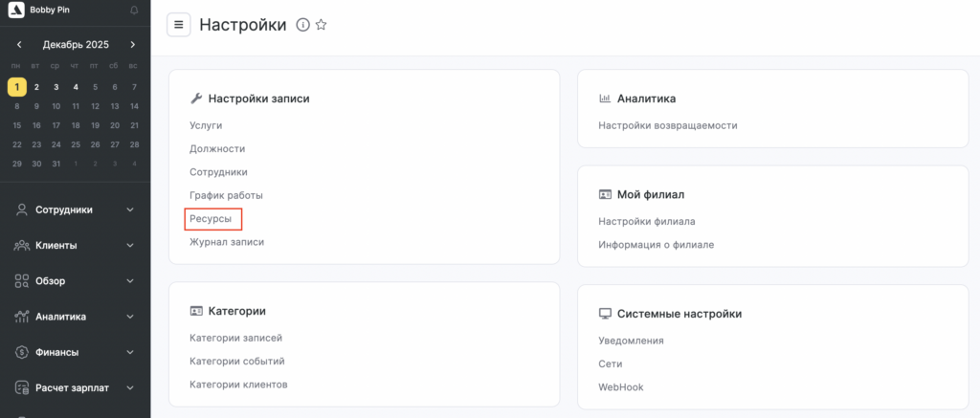Toggle the hamburger menu button
The height and width of the screenshot is (418, 980).
tap(179, 25)
